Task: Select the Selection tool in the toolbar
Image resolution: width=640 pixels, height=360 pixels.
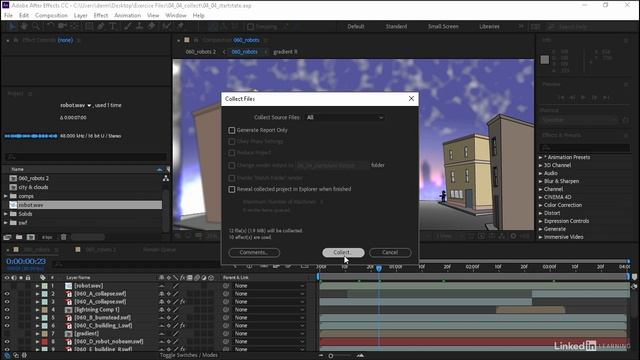Action: coord(12,27)
